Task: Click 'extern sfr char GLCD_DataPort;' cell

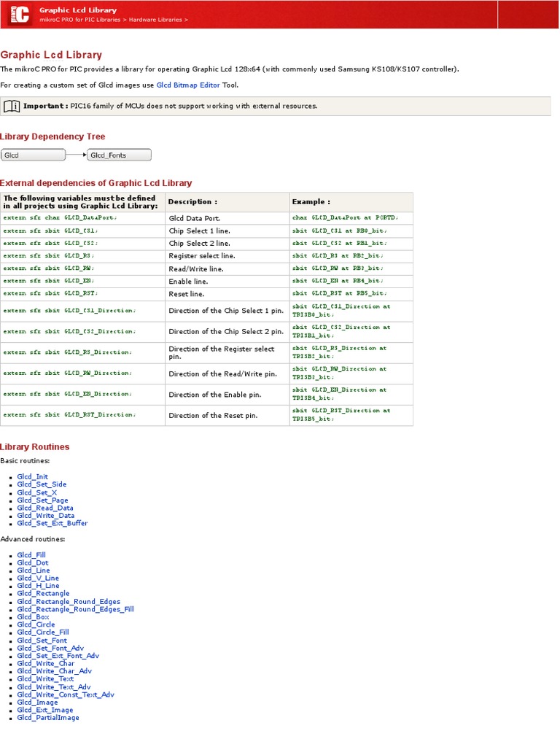Action: click(x=83, y=217)
